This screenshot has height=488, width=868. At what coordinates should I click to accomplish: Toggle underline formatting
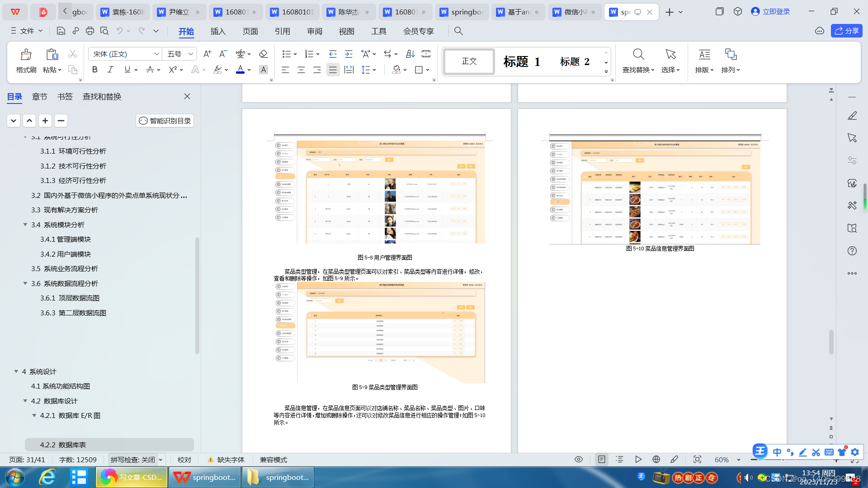click(127, 70)
